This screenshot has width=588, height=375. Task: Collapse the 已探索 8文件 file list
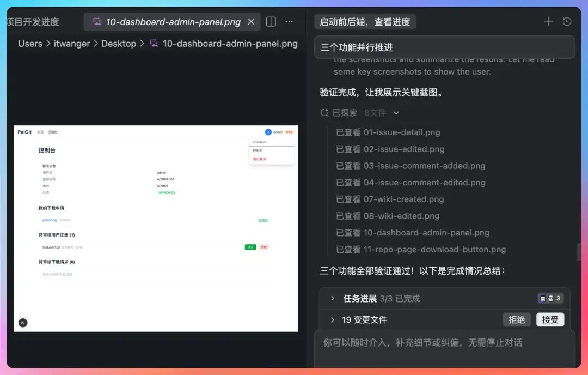395,113
